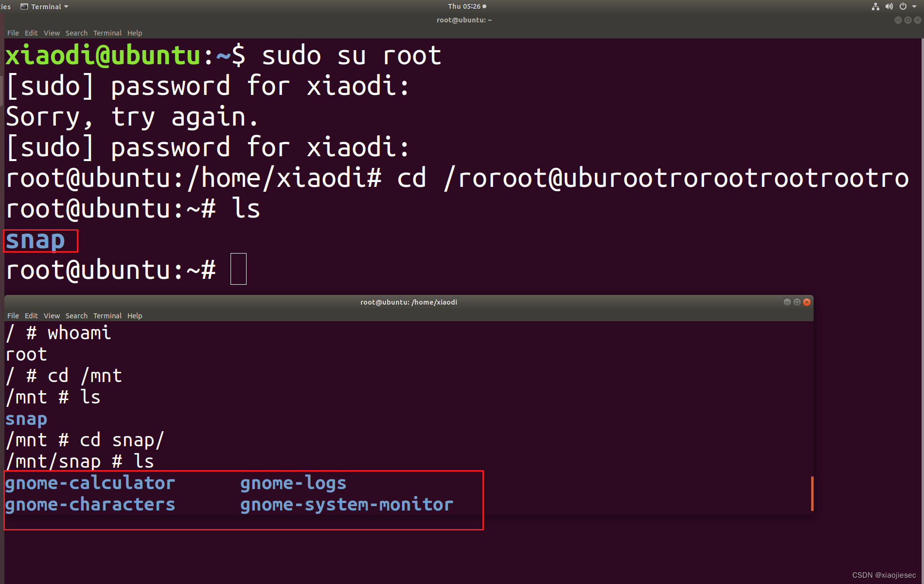Click the gnome-calculator directory listing
This screenshot has width=924, height=584.
[89, 482]
